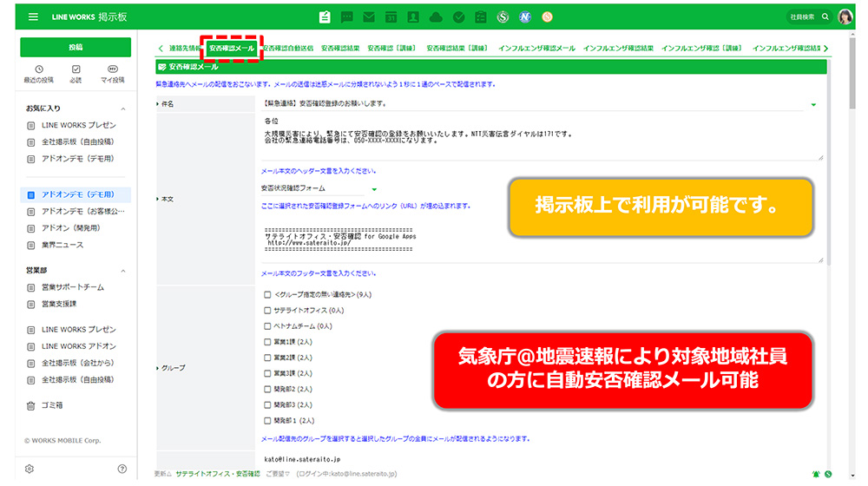Check the サテライトオフィス (0人) box
This screenshot has width=868, height=486.
click(267, 311)
